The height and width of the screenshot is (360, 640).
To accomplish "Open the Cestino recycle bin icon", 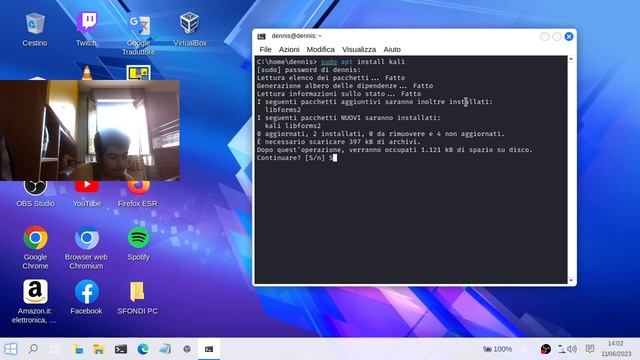I will (x=35, y=29).
